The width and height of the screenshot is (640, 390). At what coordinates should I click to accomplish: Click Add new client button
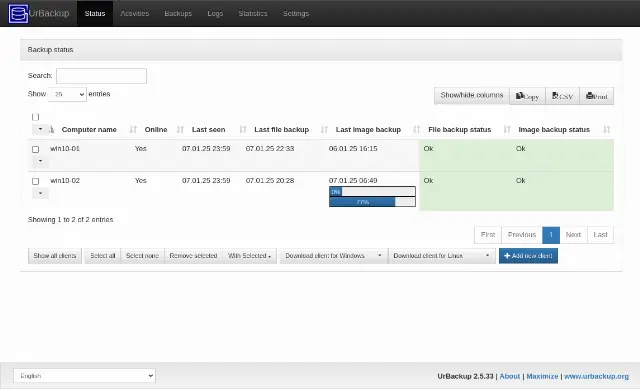[x=528, y=256]
